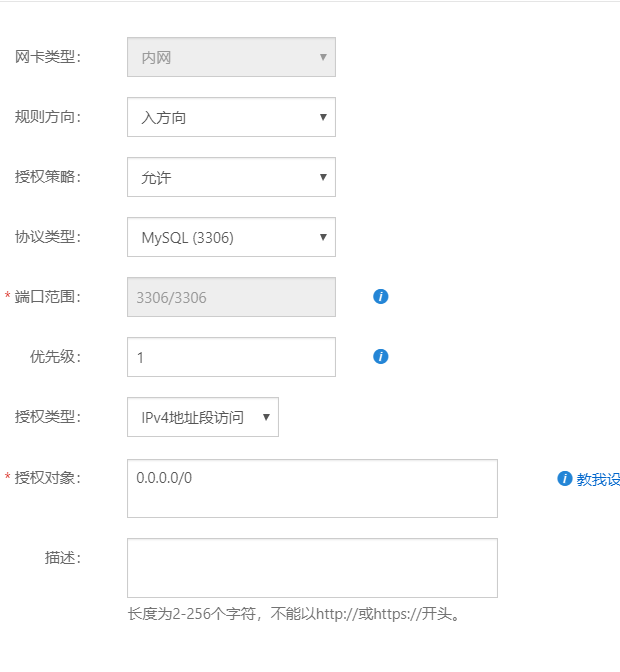Click the empty 描述 text area
The image size is (620, 672).
[312, 568]
